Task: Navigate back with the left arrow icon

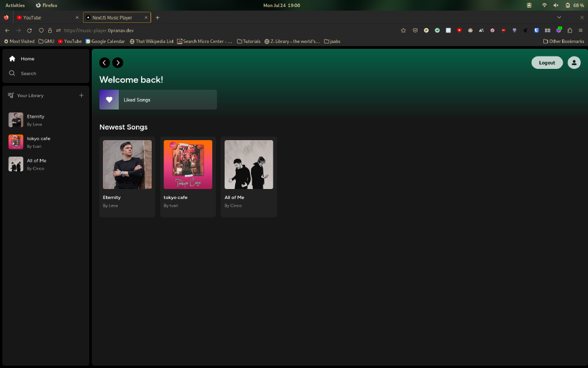Action: [105, 62]
